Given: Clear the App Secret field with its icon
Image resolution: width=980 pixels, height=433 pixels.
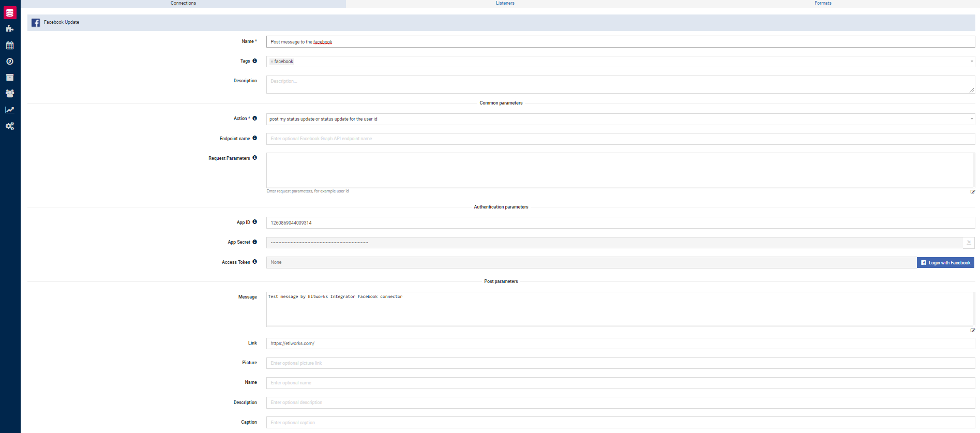Looking at the screenshot, I should click(x=969, y=243).
